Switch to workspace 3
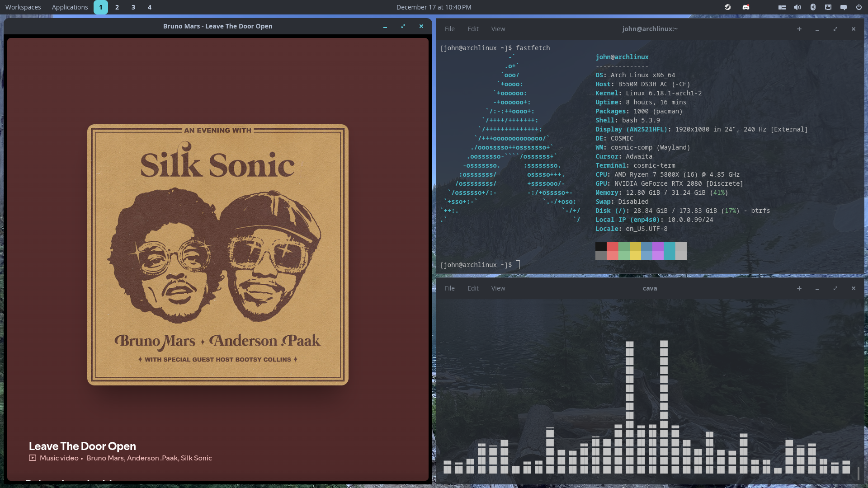The width and height of the screenshot is (868, 488). point(133,7)
